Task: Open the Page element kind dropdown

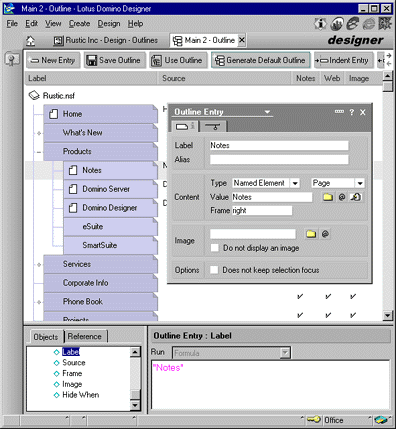Action: 360,183
